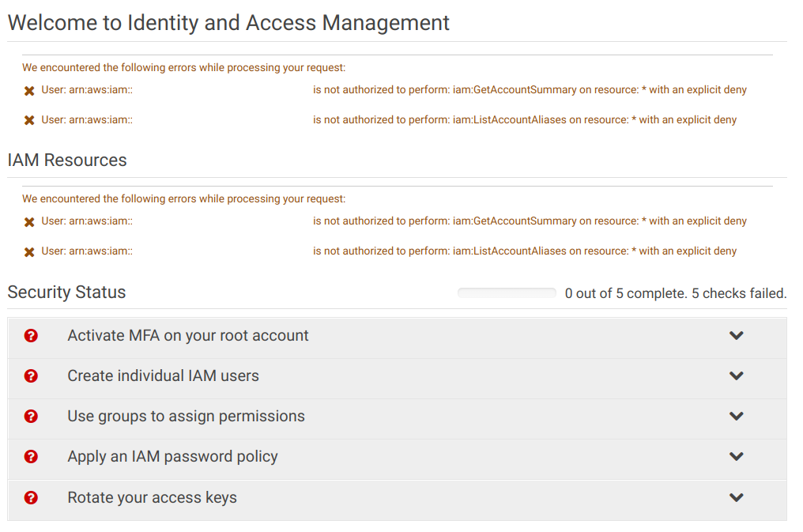The width and height of the screenshot is (803, 532).
Task: Expand the Rotate your access keys chevron
Action: tap(736, 497)
